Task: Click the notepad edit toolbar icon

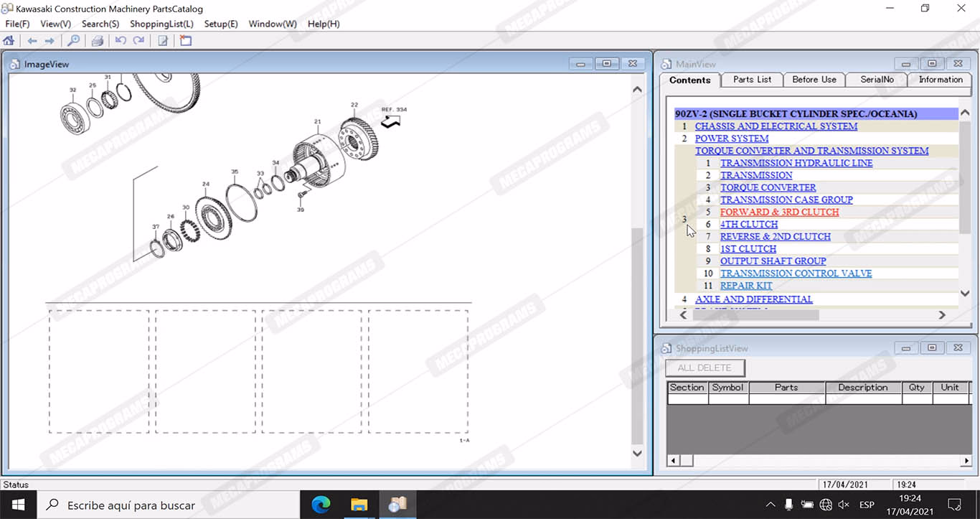Action: click(163, 41)
